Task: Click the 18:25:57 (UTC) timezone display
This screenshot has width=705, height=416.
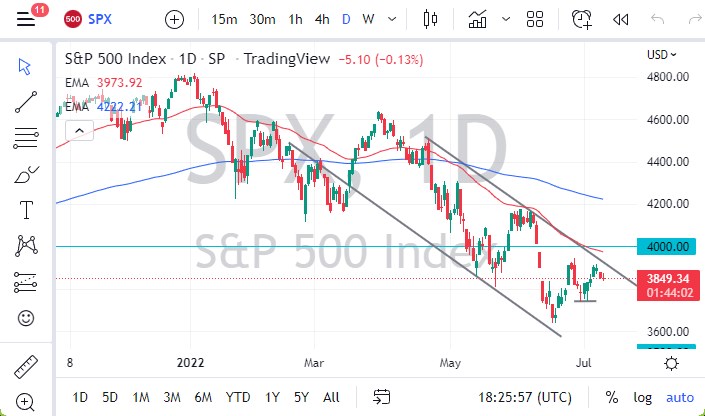Action: tap(527, 396)
